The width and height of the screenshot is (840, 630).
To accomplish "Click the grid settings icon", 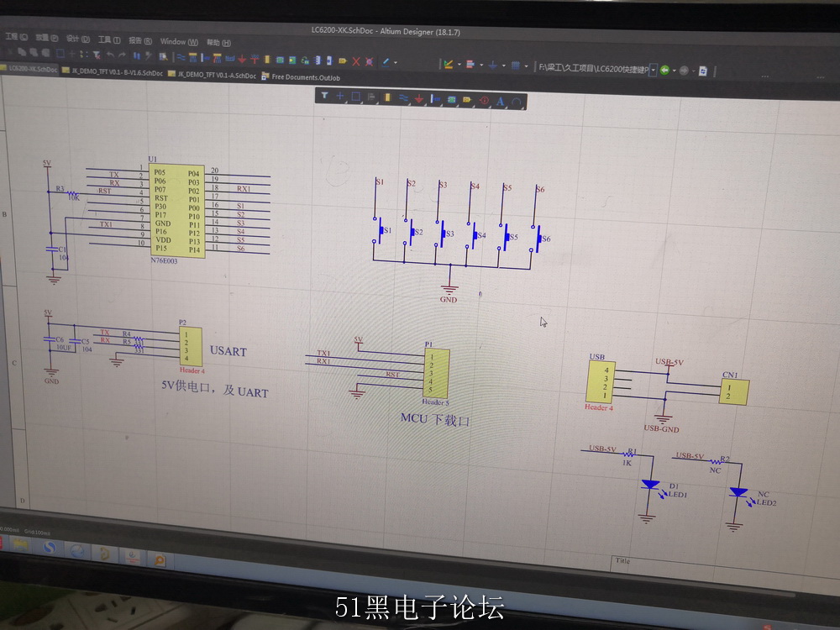I will (516, 66).
